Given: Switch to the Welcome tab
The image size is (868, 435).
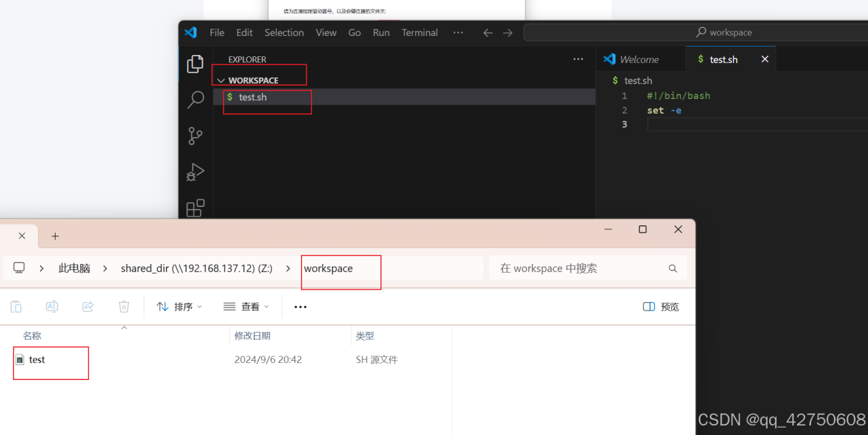Looking at the screenshot, I should (x=639, y=60).
